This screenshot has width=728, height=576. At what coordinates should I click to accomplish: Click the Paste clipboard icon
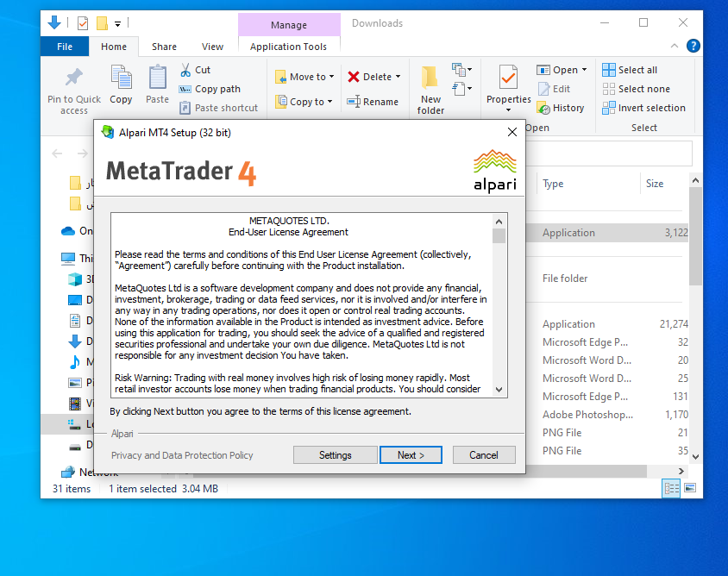point(157,78)
